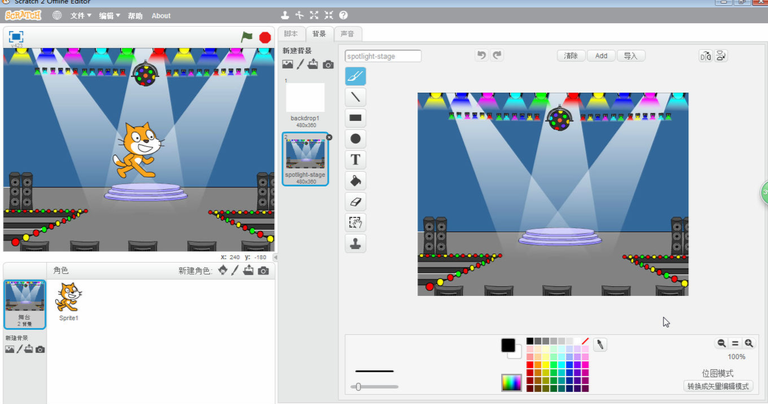This screenshot has height=404, width=768.
Task: Pick the Grow sprite tool
Action: click(x=314, y=15)
